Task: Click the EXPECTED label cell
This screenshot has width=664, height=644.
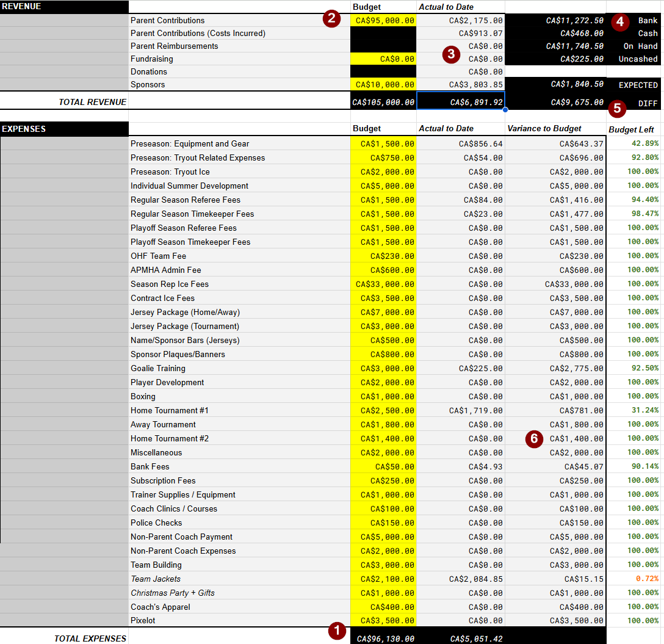Action: tap(635, 85)
